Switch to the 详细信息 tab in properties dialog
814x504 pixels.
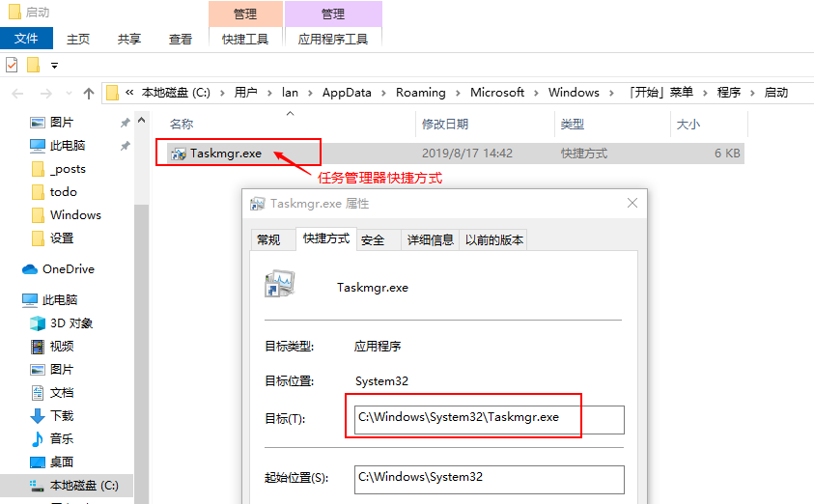pos(431,239)
